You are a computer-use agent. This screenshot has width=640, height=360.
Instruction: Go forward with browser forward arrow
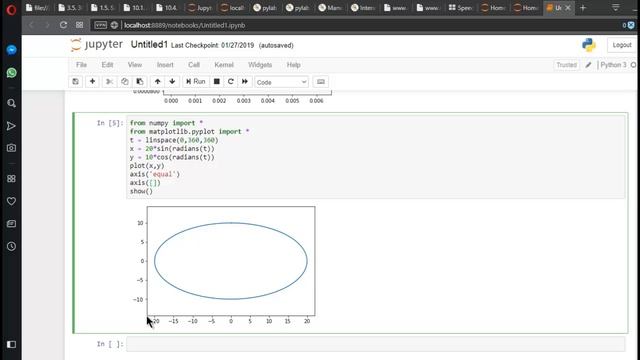click(x=47, y=25)
